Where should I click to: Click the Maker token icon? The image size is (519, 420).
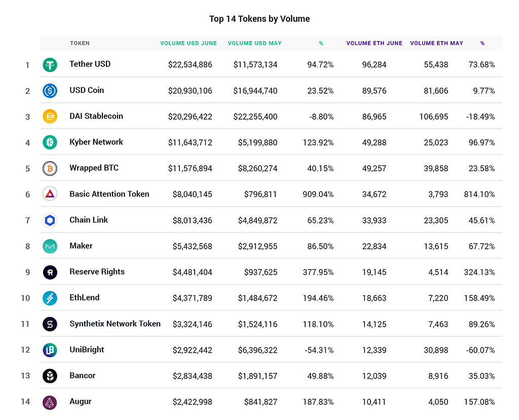tap(50, 246)
